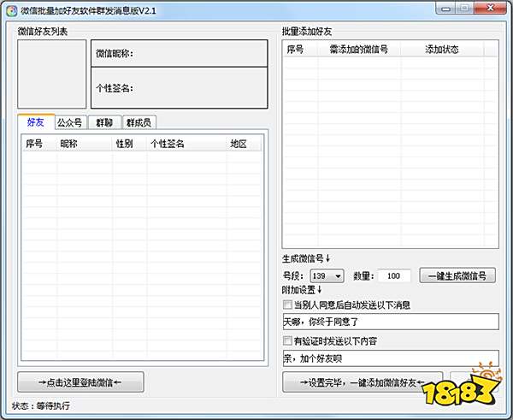Open the 公众号 tab
Screen dimensions: 513x420
(x=70, y=123)
